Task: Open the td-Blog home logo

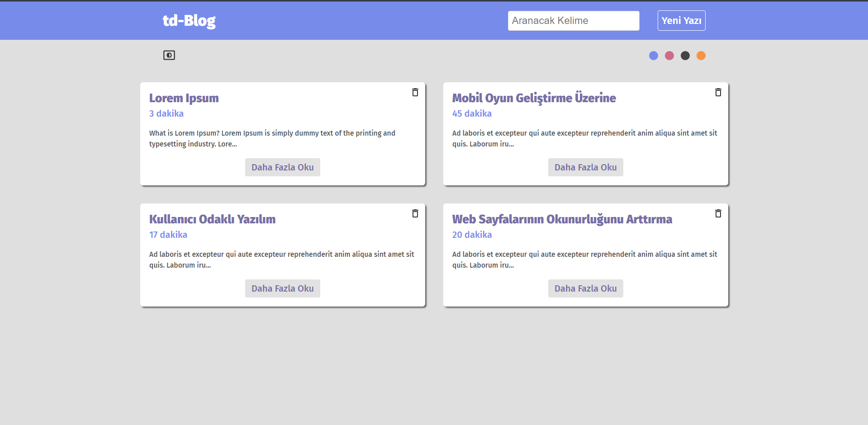Action: click(189, 21)
